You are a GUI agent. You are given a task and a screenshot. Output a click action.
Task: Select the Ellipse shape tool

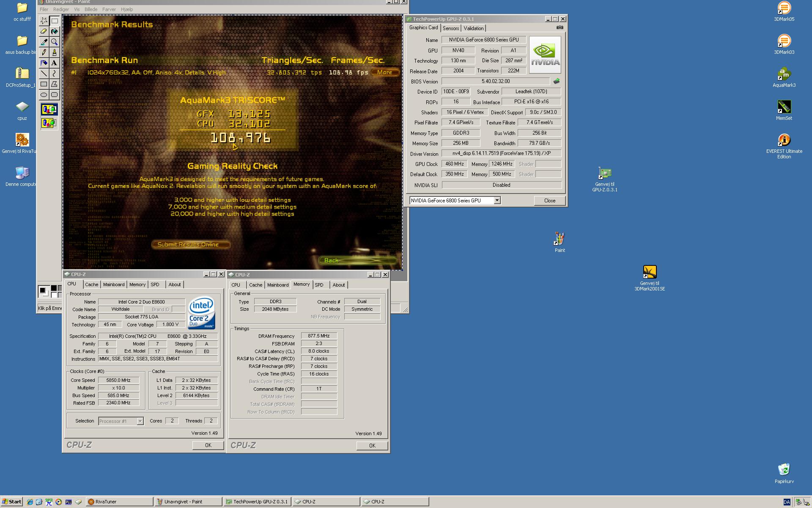coord(44,95)
